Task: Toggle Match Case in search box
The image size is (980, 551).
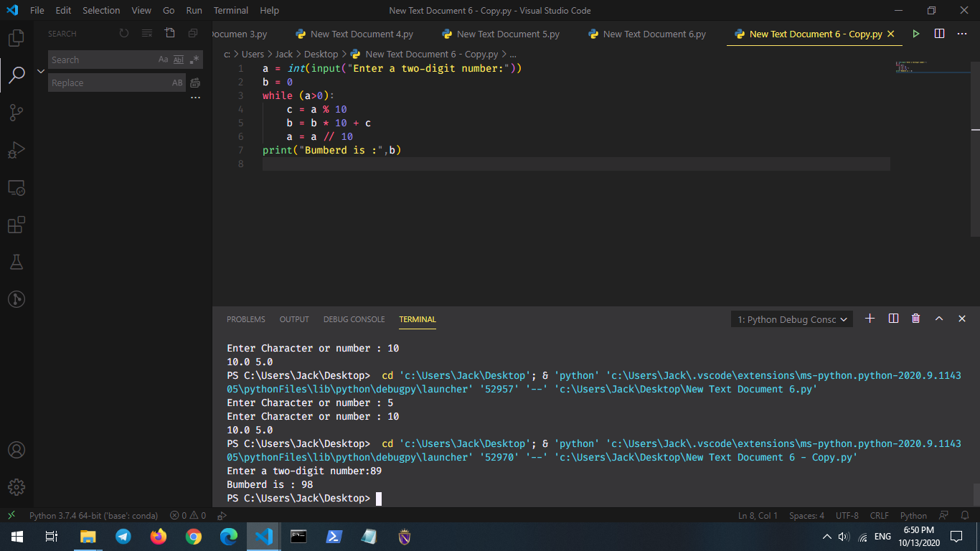Action: [163, 60]
